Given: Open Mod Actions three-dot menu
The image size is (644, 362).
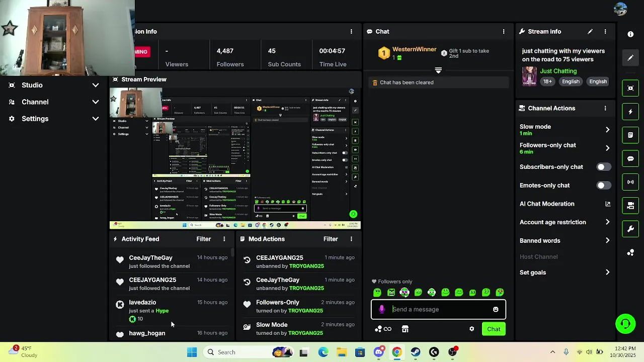Looking at the screenshot, I should pyautogui.click(x=351, y=239).
